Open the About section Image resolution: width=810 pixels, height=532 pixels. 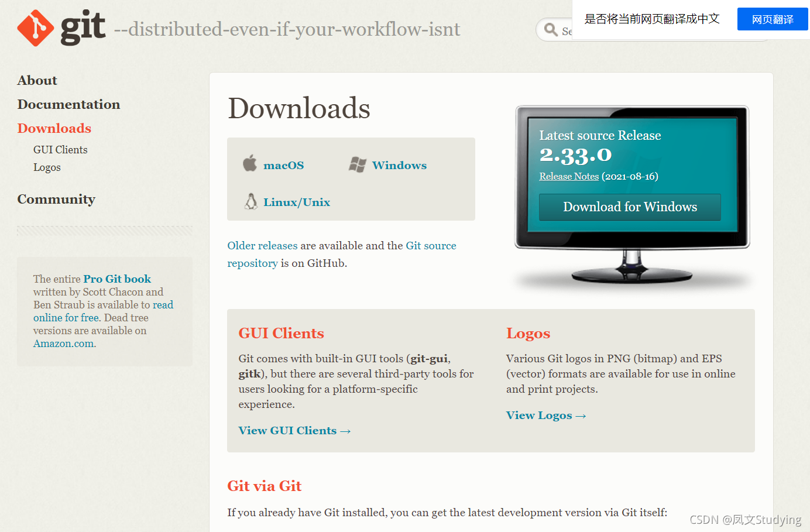(x=37, y=80)
